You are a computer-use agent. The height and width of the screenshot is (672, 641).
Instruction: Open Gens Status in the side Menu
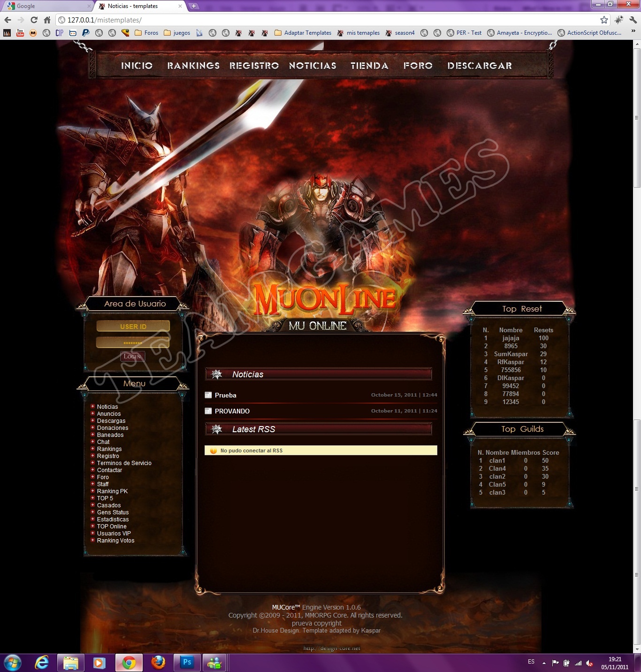113,512
